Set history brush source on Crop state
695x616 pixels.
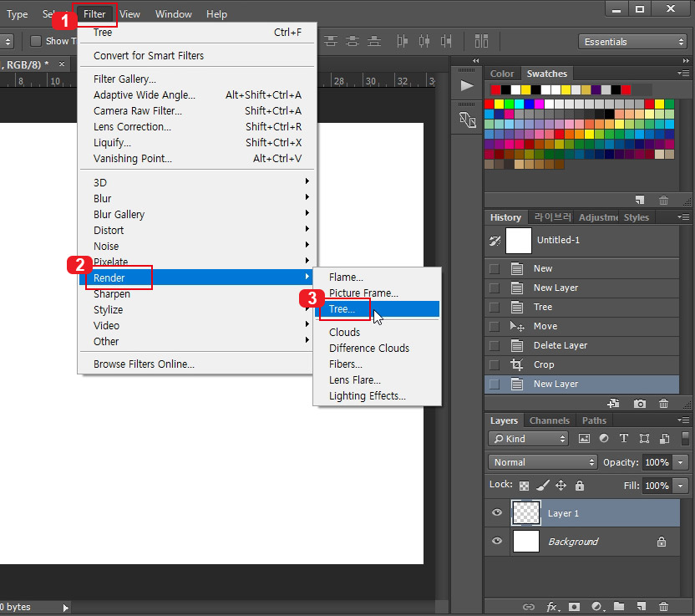[x=495, y=364]
